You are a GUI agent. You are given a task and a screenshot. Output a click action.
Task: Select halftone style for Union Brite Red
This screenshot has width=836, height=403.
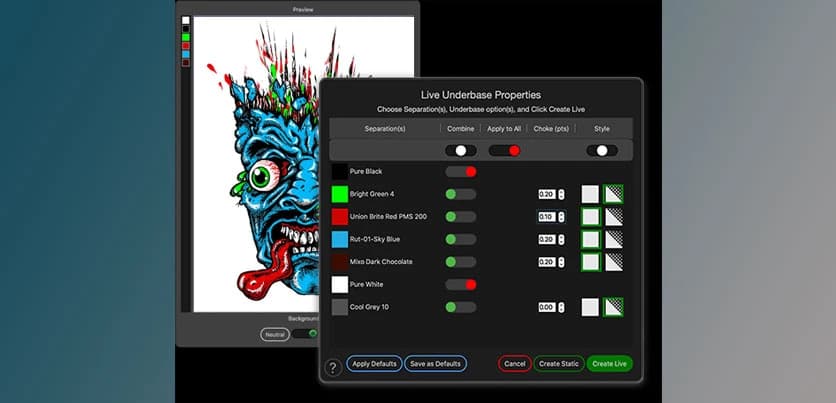(x=614, y=216)
